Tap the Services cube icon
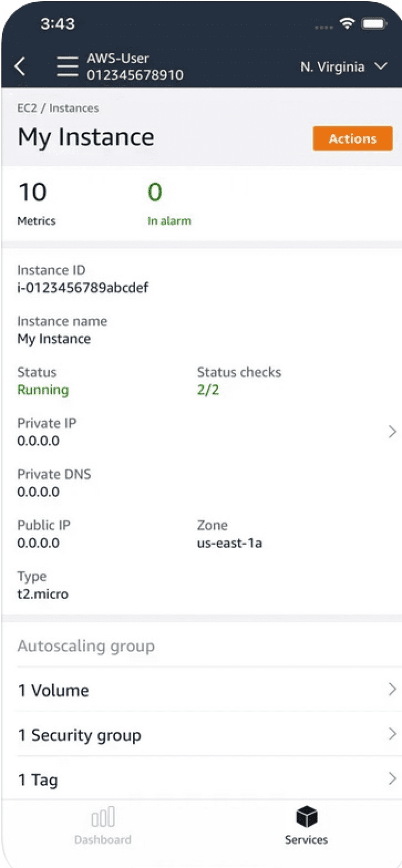This screenshot has width=402, height=868. pyautogui.click(x=306, y=817)
